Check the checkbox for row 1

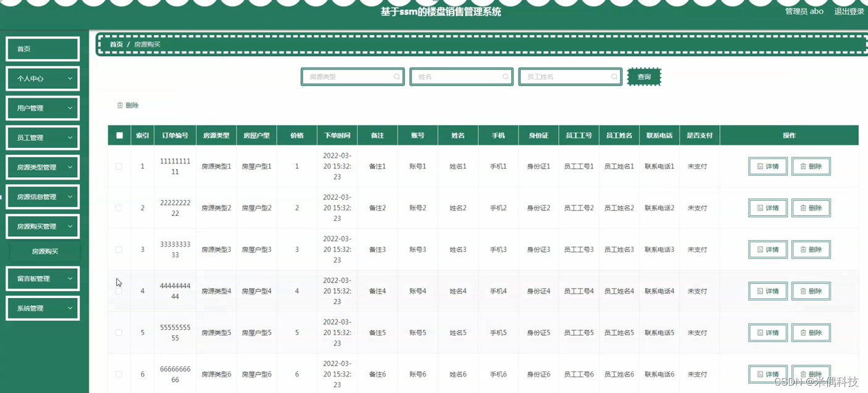(x=119, y=167)
